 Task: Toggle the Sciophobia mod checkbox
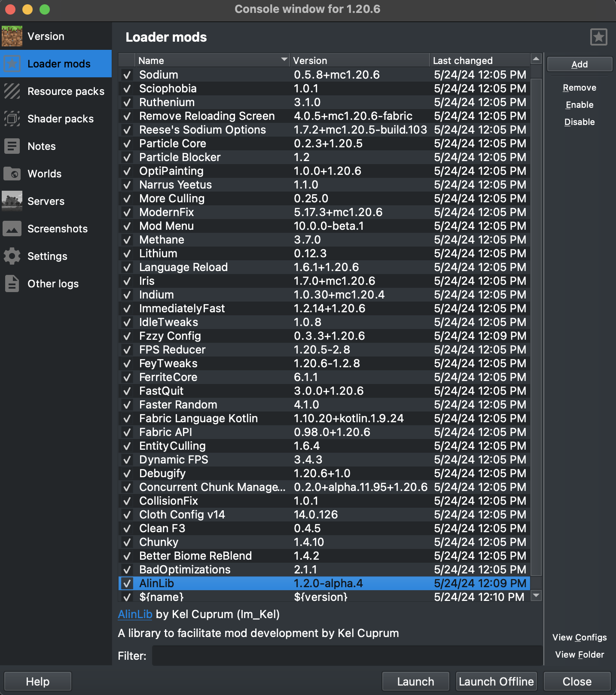(x=127, y=88)
